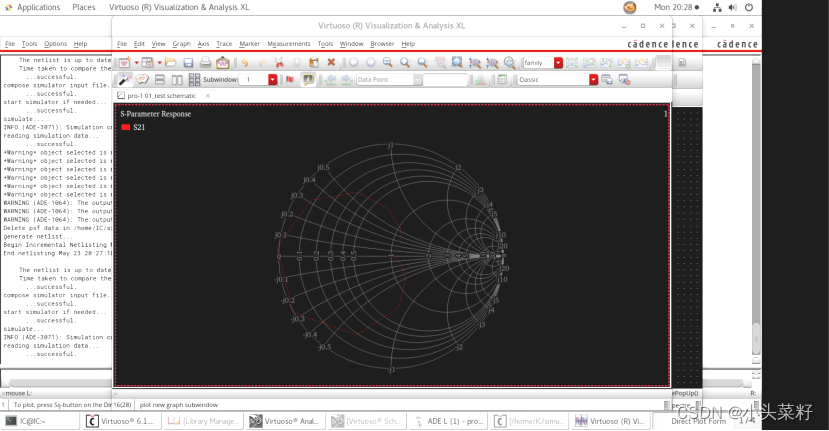The height and width of the screenshot is (431, 829).
Task: Click the red S21 legend swatch
Action: (x=125, y=127)
